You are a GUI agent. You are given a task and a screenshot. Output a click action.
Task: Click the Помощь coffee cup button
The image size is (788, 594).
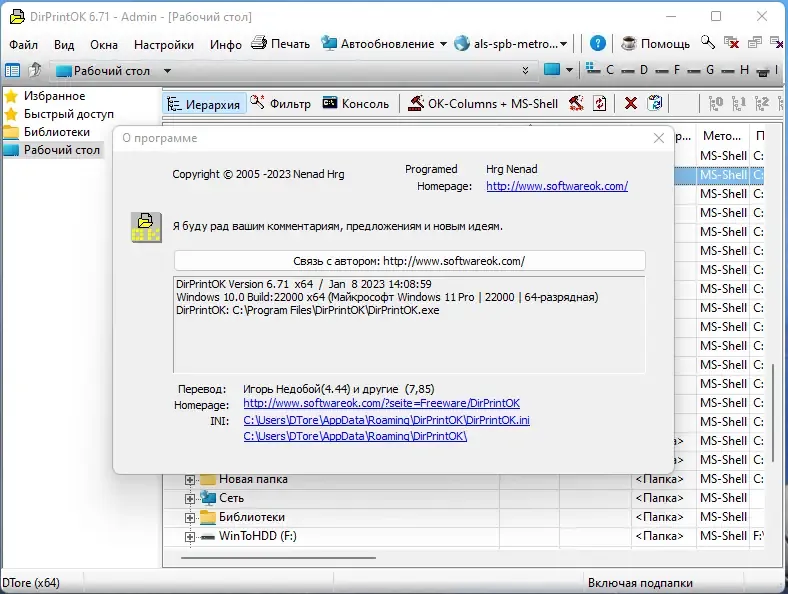655,44
